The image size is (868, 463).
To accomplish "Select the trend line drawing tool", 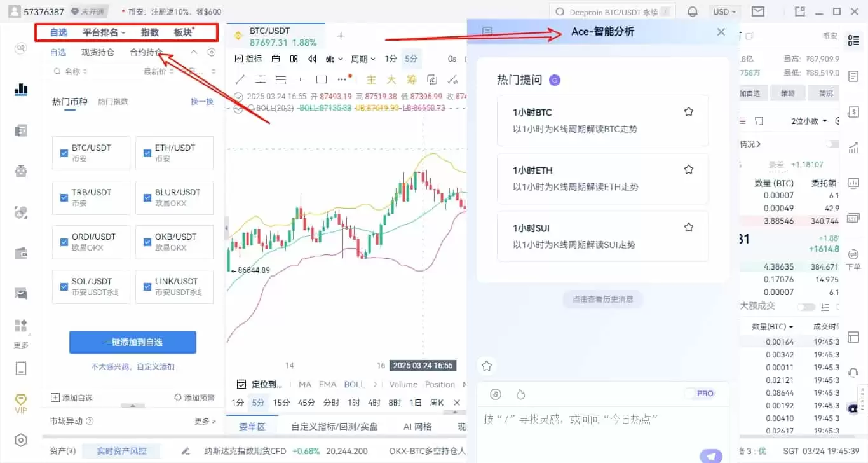I will (239, 79).
